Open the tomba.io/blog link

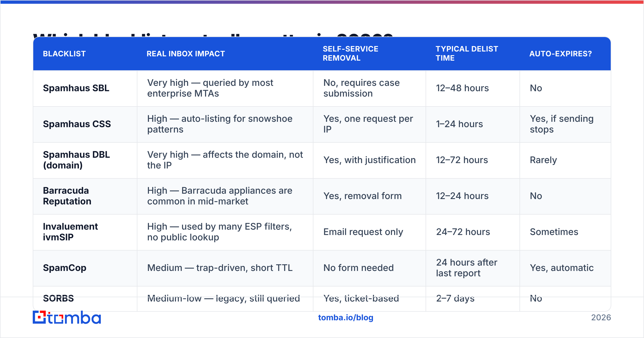[346, 318]
